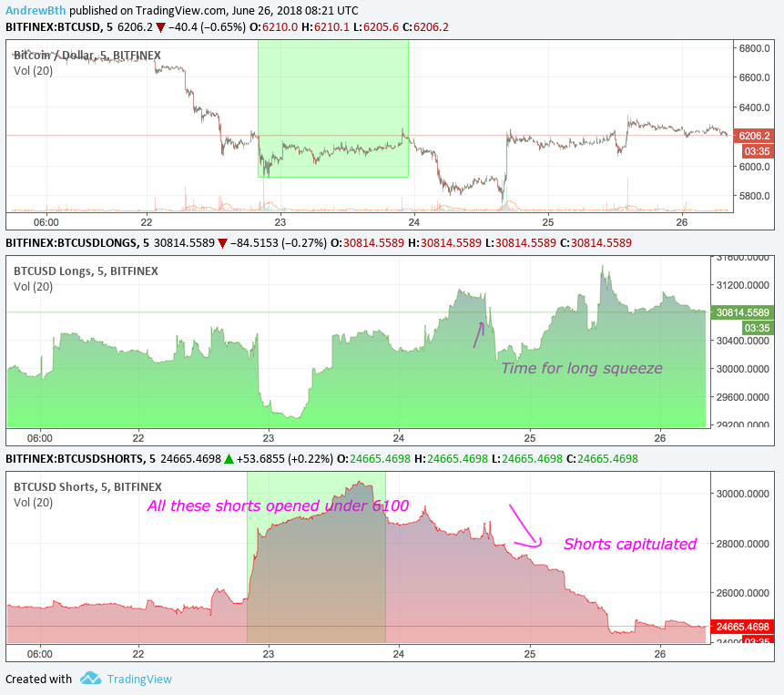Click the 30000.0000 axis label in Shorts chart

(x=742, y=494)
